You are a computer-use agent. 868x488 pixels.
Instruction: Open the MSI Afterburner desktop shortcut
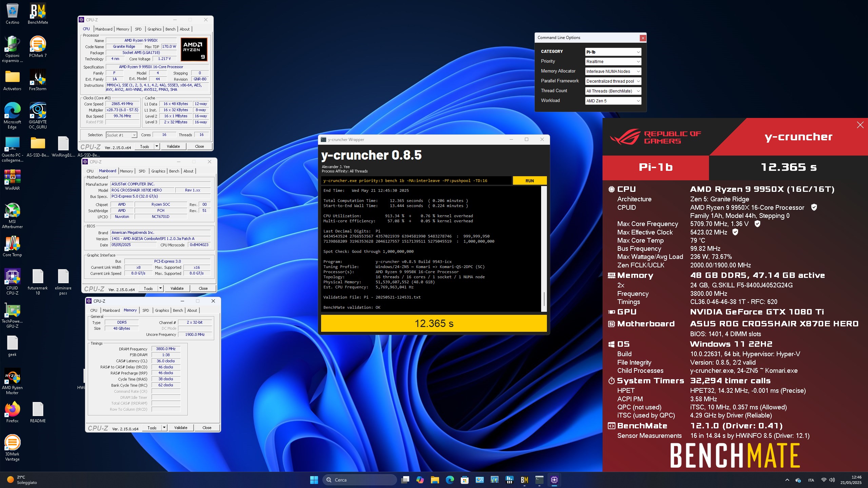tap(12, 216)
